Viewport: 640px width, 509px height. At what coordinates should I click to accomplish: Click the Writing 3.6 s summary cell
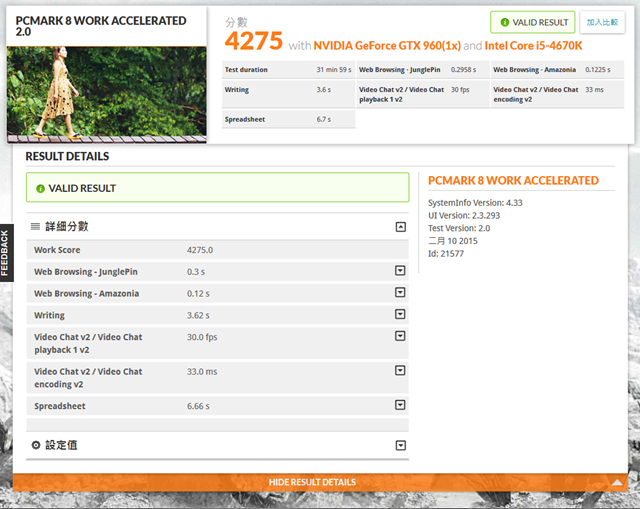click(288, 94)
